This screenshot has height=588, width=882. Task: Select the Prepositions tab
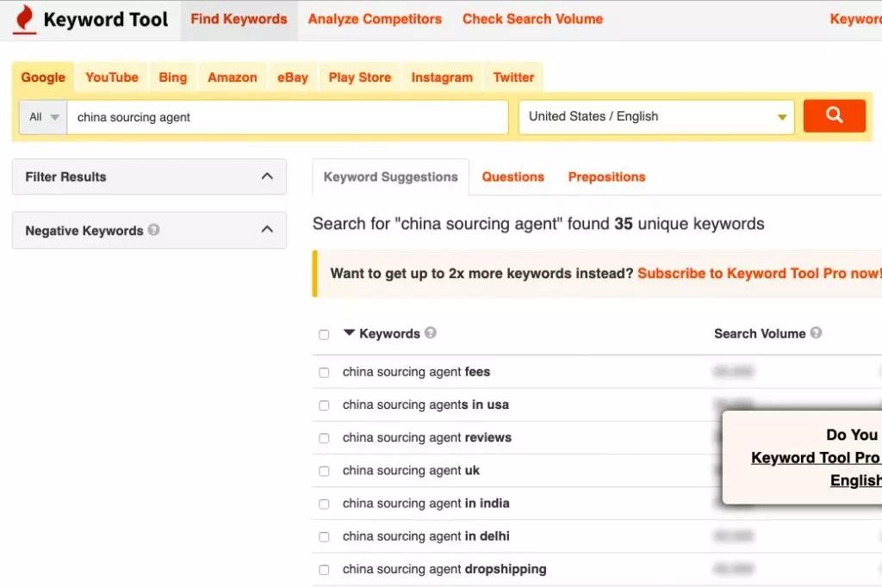[x=606, y=176]
